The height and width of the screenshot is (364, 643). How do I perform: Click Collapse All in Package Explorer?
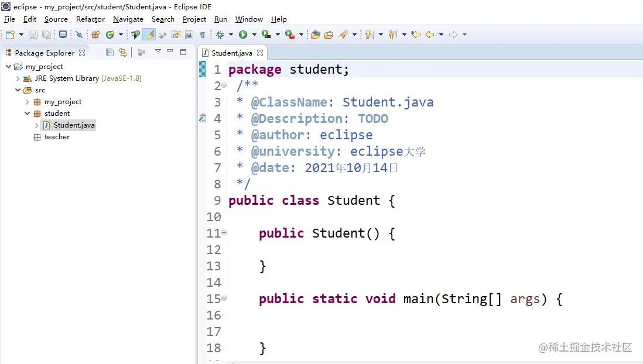pyautogui.click(x=110, y=52)
